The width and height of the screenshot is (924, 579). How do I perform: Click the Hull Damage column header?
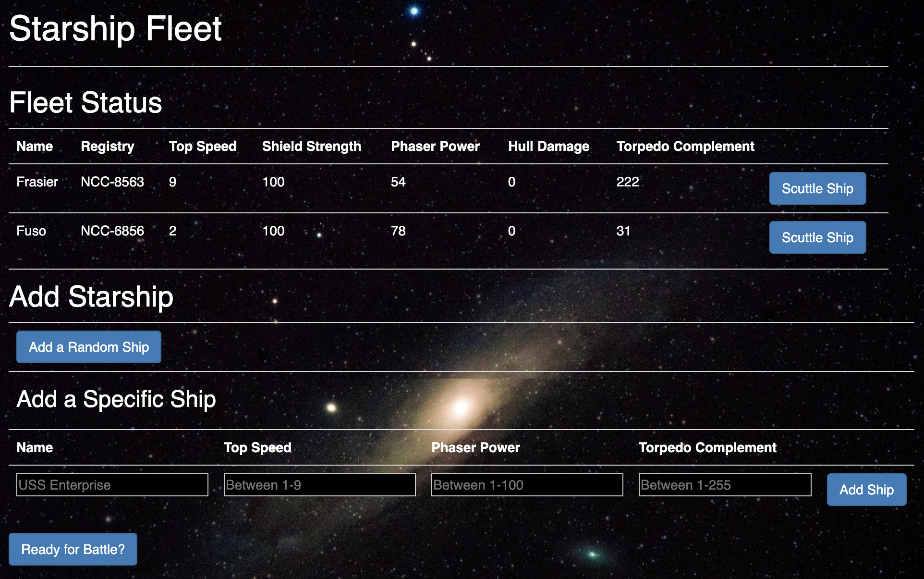coord(548,146)
